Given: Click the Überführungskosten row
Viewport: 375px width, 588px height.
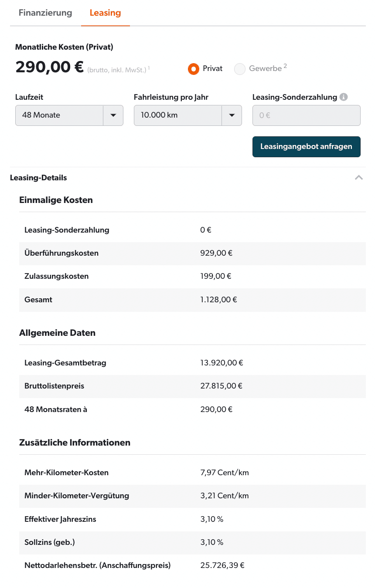Looking at the screenshot, I should tap(192, 253).
